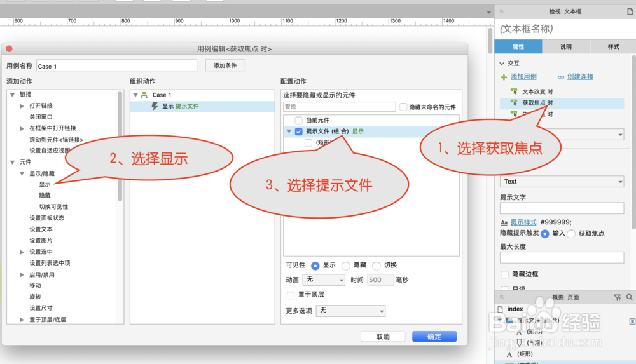636x364 pixels.
Task: Toggle the 隐藏未命名的元件 checkbox
Action: [x=403, y=107]
